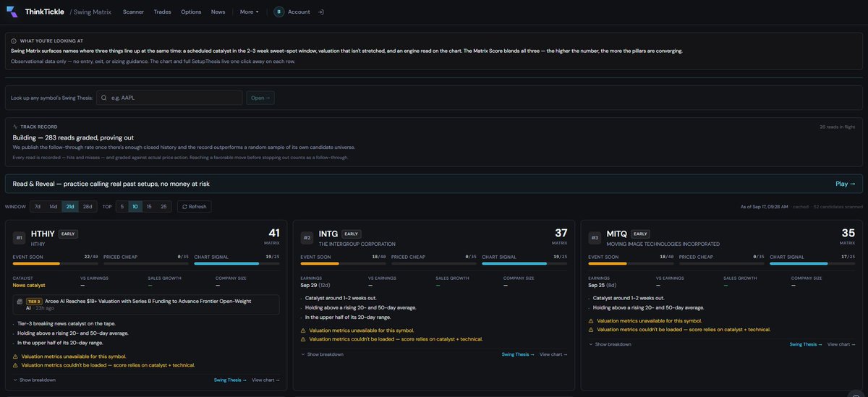Set the window to 14d

[x=54, y=206]
